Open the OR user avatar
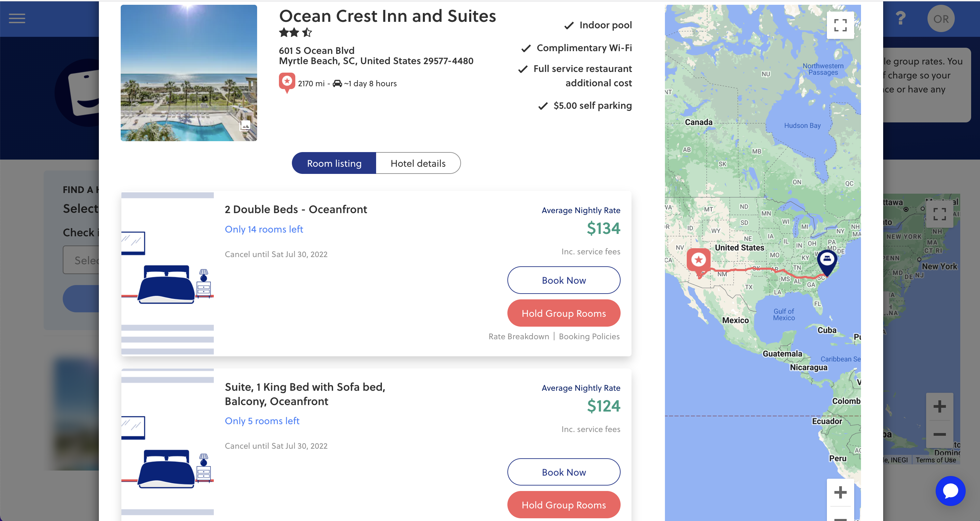 click(x=940, y=19)
